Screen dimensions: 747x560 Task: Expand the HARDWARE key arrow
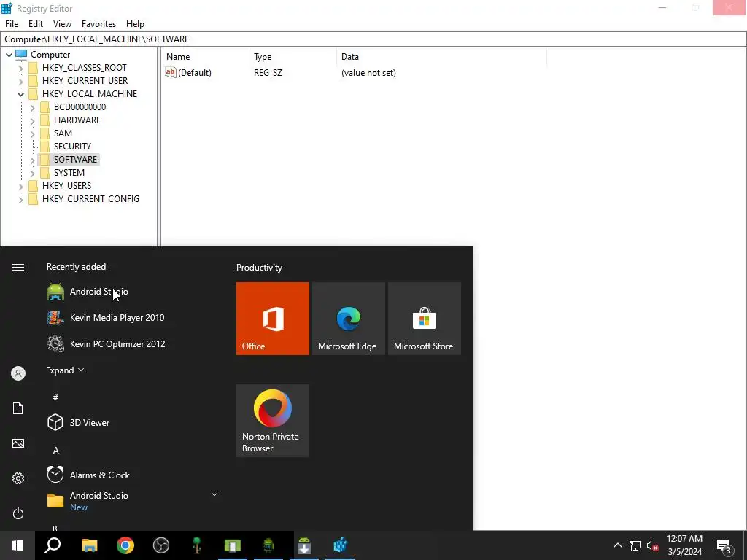pyautogui.click(x=32, y=121)
